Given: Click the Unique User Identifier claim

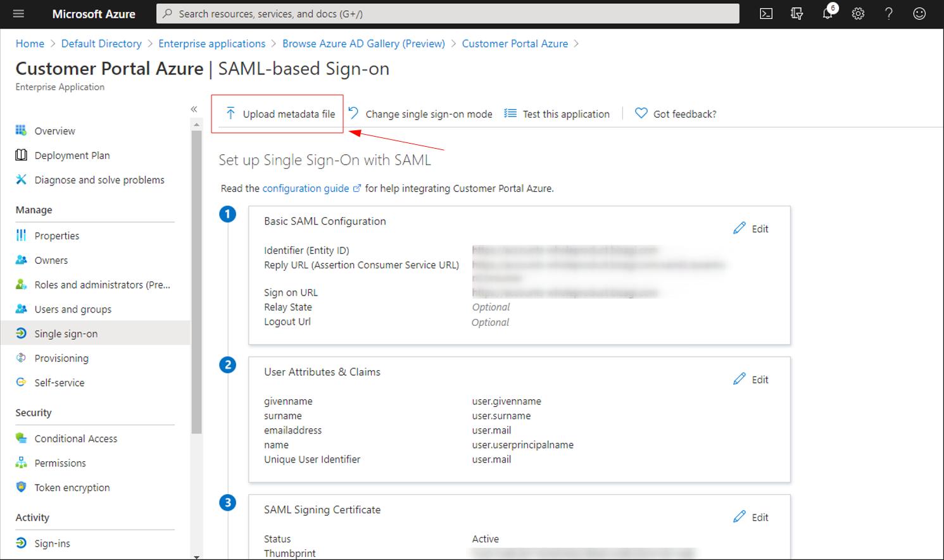Looking at the screenshot, I should point(312,460).
